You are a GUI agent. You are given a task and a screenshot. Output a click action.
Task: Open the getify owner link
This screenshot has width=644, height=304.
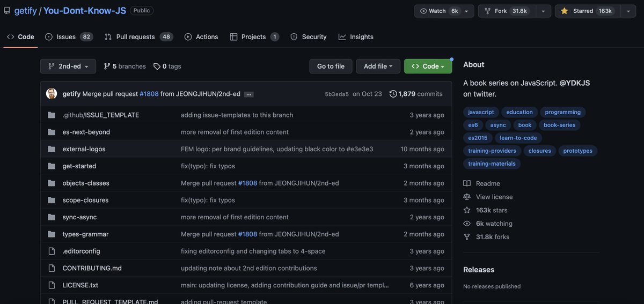(x=25, y=11)
